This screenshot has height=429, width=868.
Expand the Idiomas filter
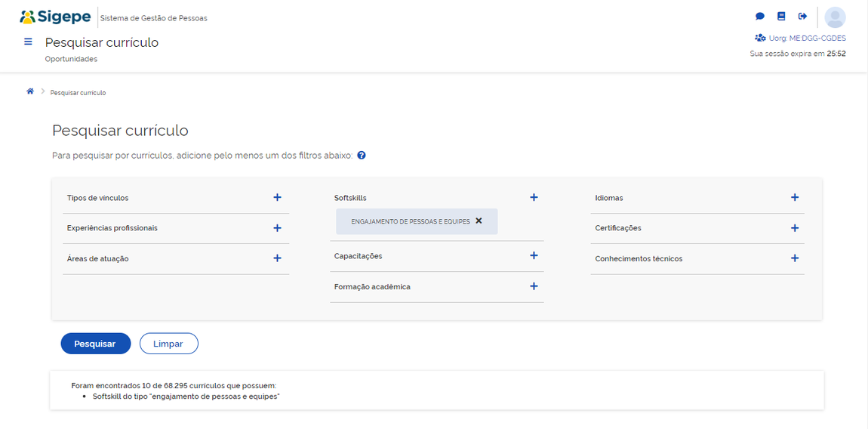[794, 197]
